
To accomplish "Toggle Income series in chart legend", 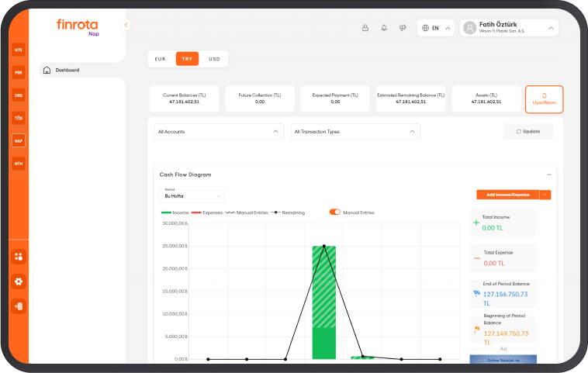I will [175, 212].
